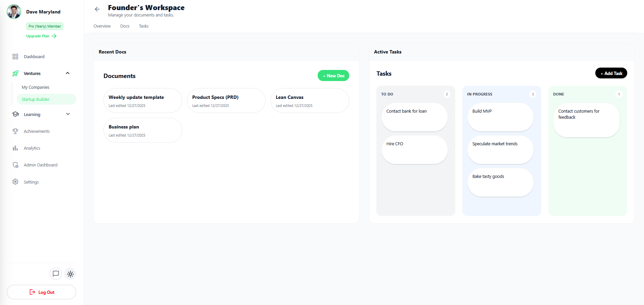Image resolution: width=644 pixels, height=305 pixels.
Task: Open the feedback chat icon
Action: (x=55, y=274)
